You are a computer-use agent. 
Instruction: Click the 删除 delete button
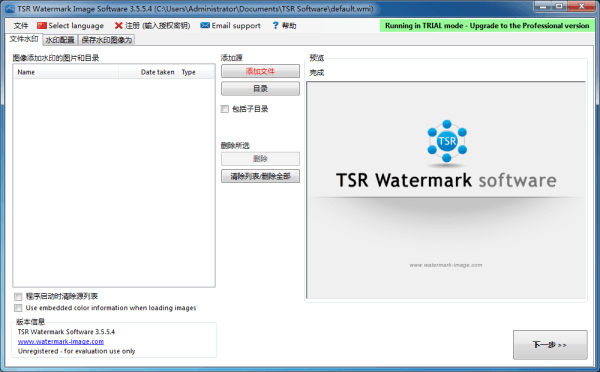(260, 159)
